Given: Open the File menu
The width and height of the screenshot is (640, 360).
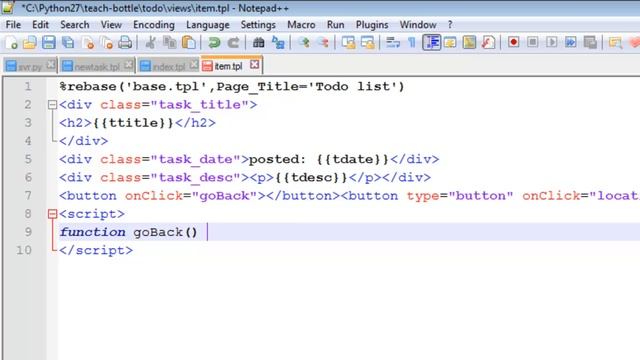Looking at the screenshot, I should click(13, 25).
